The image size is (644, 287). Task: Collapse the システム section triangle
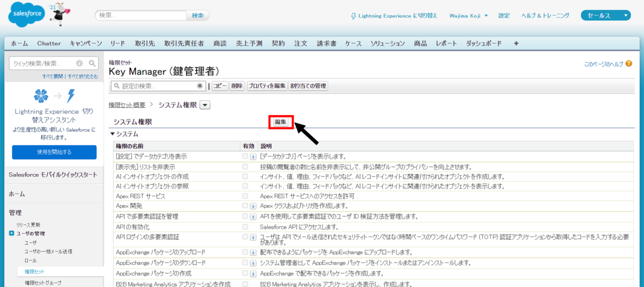(112, 134)
